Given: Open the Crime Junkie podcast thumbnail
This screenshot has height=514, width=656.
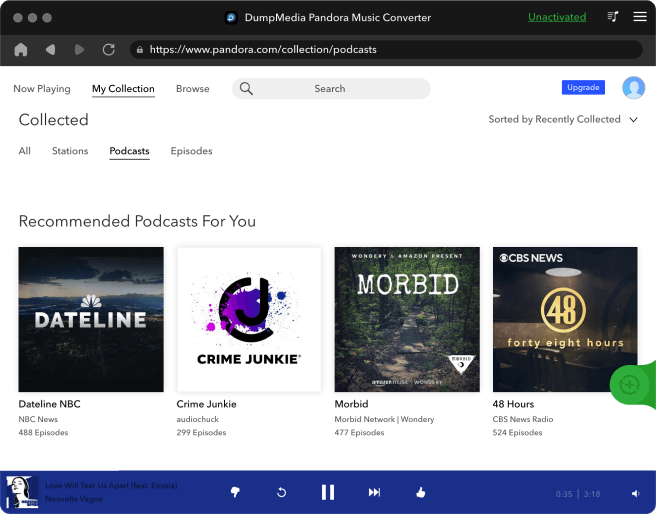Looking at the screenshot, I should (249, 319).
